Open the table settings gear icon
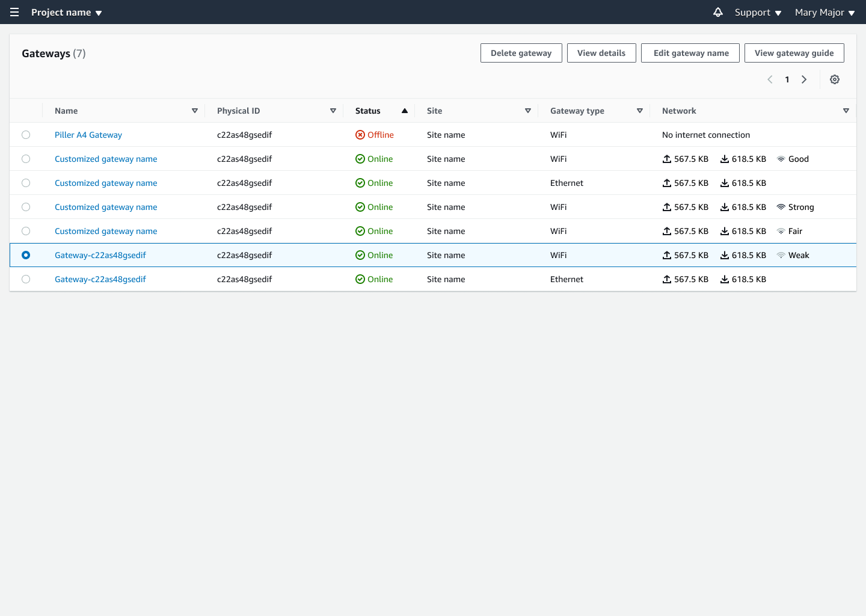 [835, 79]
